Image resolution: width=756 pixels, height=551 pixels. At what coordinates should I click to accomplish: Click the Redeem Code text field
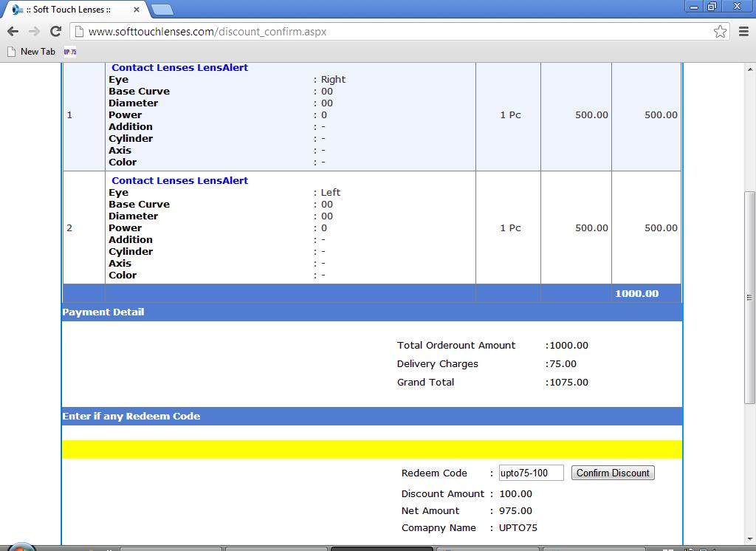click(531, 473)
